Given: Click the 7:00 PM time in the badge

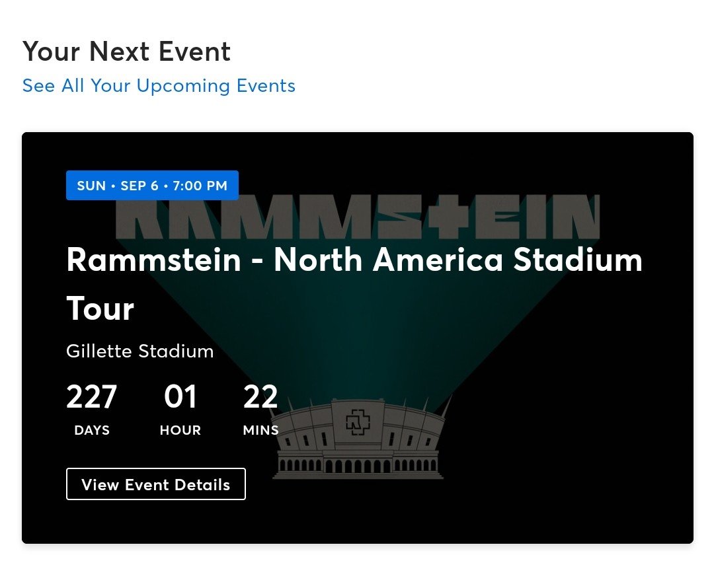Looking at the screenshot, I should point(200,186).
